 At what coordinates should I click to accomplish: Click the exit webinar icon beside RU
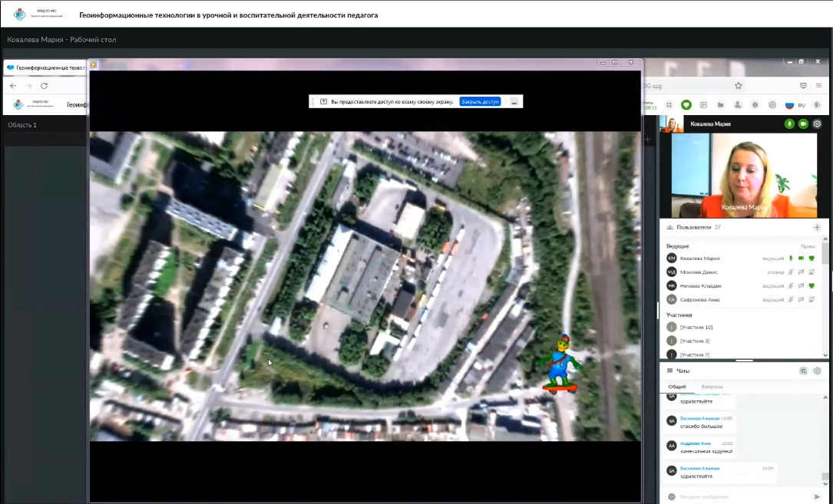pos(817,105)
